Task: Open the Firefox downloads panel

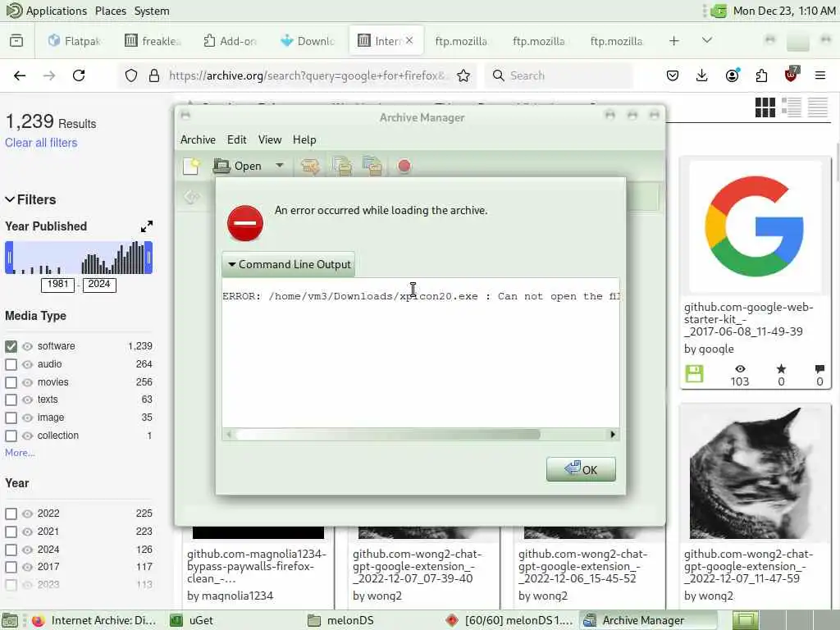Action: pyautogui.click(x=702, y=75)
